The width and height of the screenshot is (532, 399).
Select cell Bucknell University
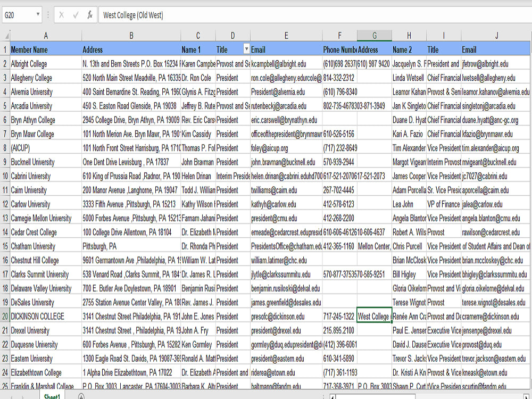46,162
